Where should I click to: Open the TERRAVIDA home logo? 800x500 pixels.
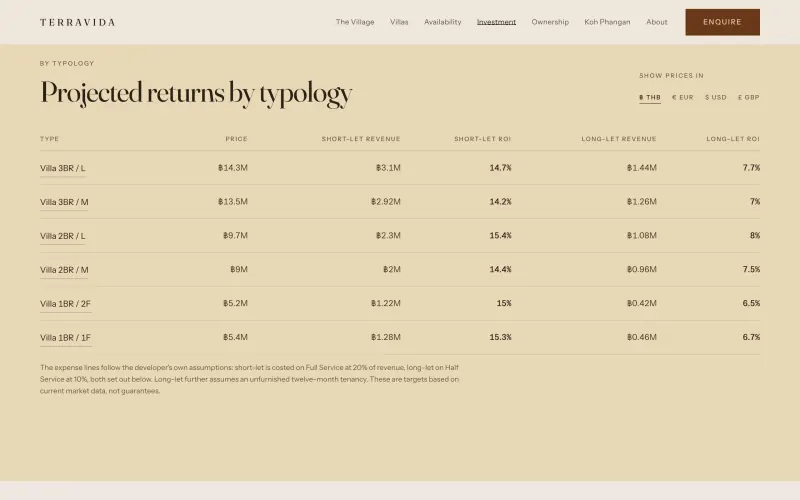(x=78, y=22)
